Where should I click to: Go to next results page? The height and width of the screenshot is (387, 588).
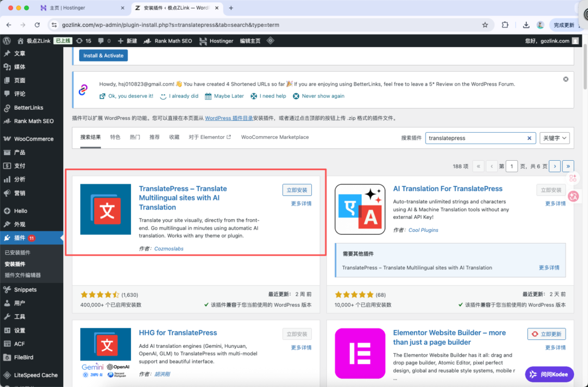(555, 166)
